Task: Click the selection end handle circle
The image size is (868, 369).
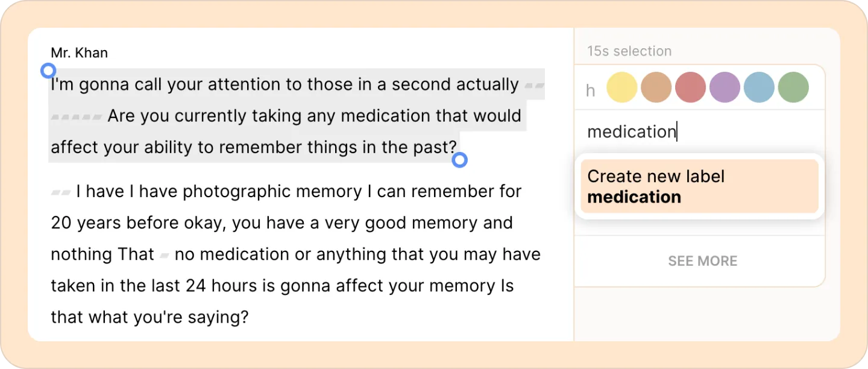Action: tap(460, 160)
